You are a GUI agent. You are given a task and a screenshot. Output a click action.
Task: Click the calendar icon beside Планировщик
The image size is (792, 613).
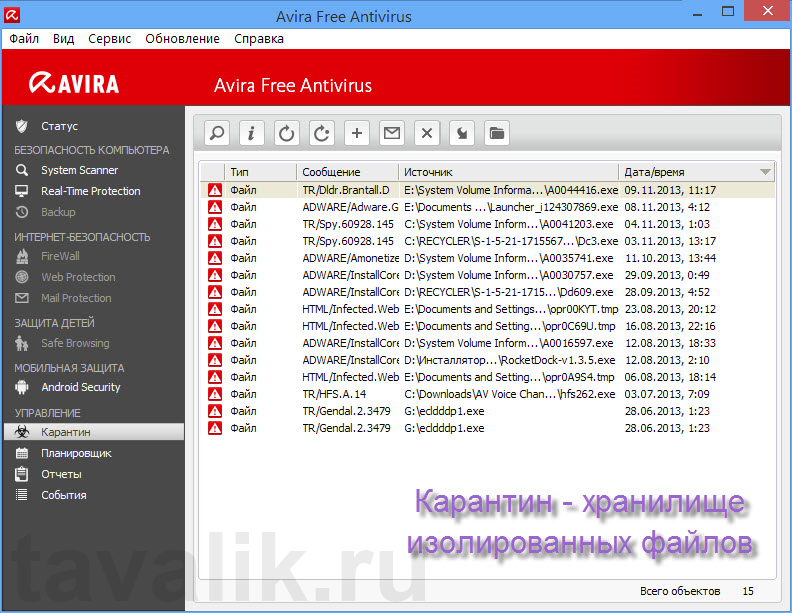[x=22, y=453]
